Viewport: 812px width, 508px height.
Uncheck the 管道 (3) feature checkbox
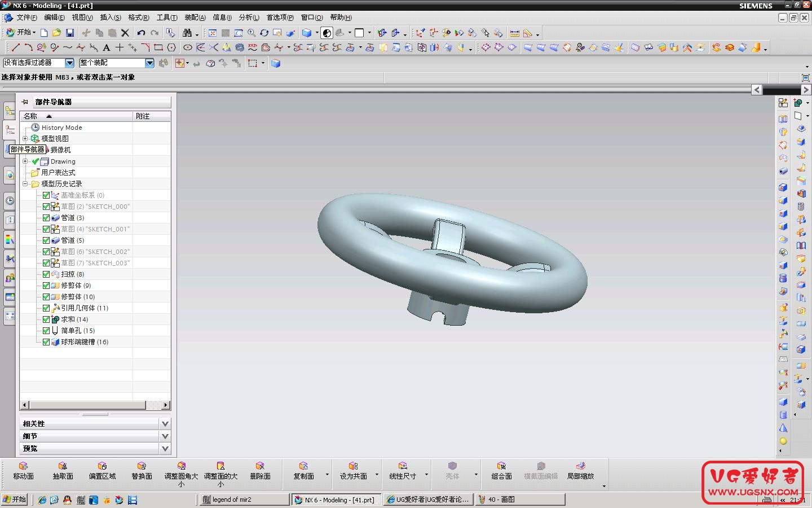(46, 218)
